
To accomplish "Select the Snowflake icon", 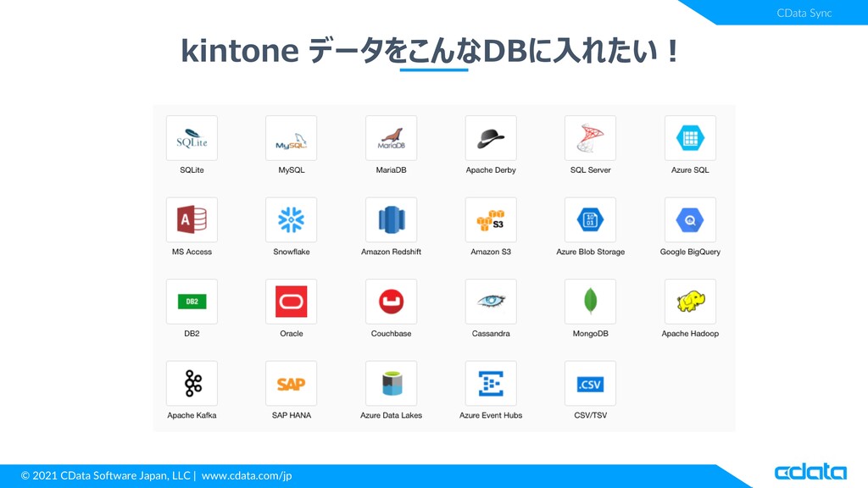I will click(292, 219).
